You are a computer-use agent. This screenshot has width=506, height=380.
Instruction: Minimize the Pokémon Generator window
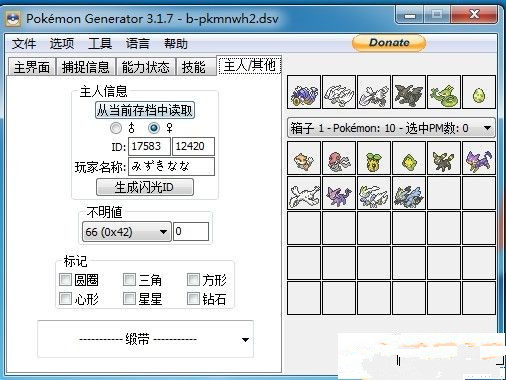click(410, 15)
